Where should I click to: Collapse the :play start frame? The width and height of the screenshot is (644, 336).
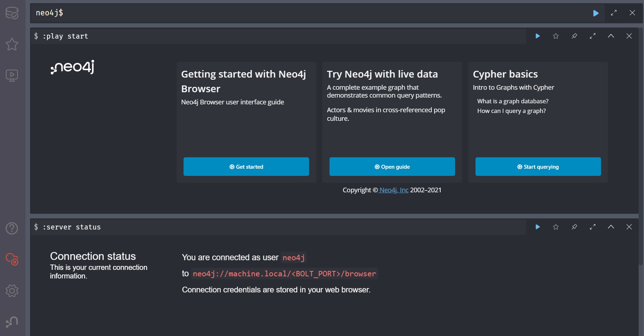pos(611,36)
